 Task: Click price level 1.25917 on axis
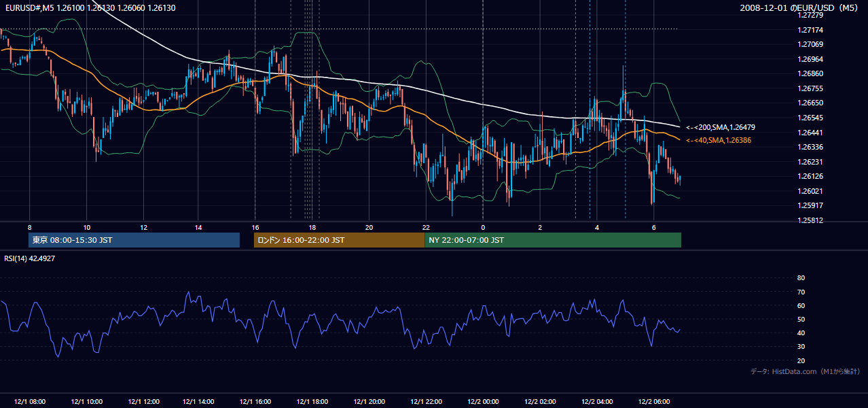pyautogui.click(x=810, y=205)
